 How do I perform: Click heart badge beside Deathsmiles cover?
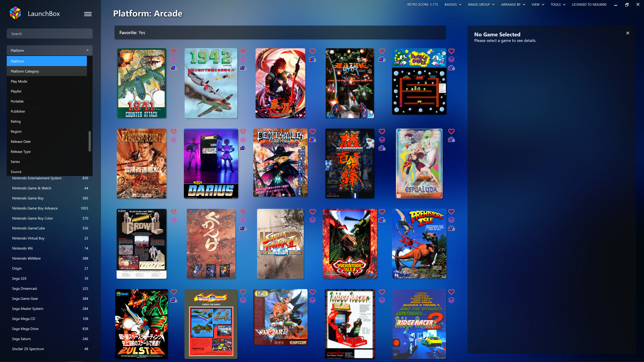tap(312, 131)
